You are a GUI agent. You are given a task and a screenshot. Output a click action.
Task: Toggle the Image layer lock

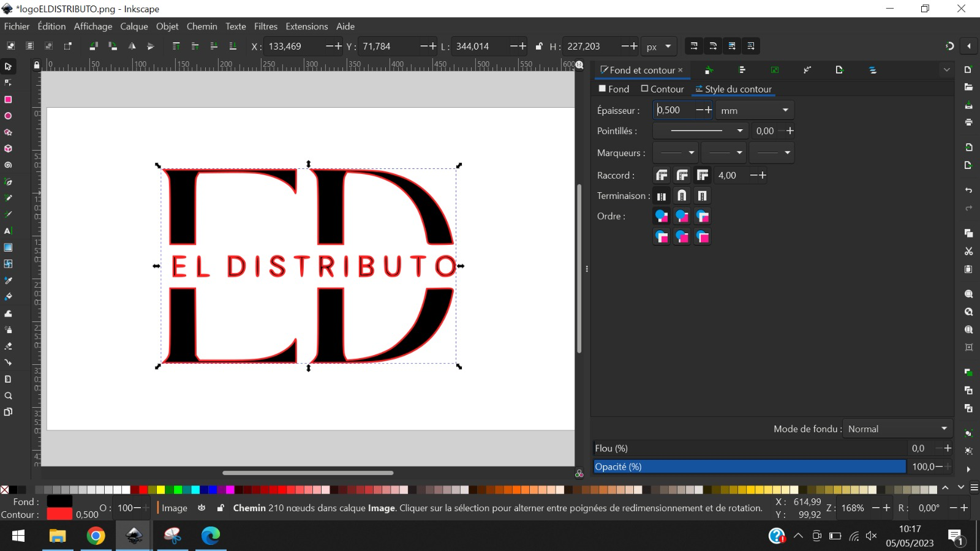click(x=221, y=508)
